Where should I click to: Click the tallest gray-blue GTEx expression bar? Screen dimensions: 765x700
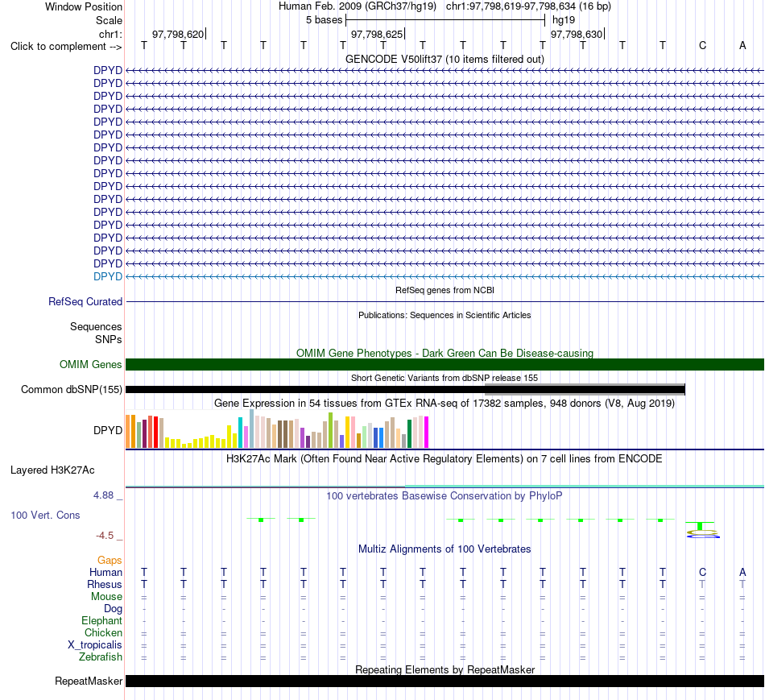pyautogui.click(x=252, y=429)
